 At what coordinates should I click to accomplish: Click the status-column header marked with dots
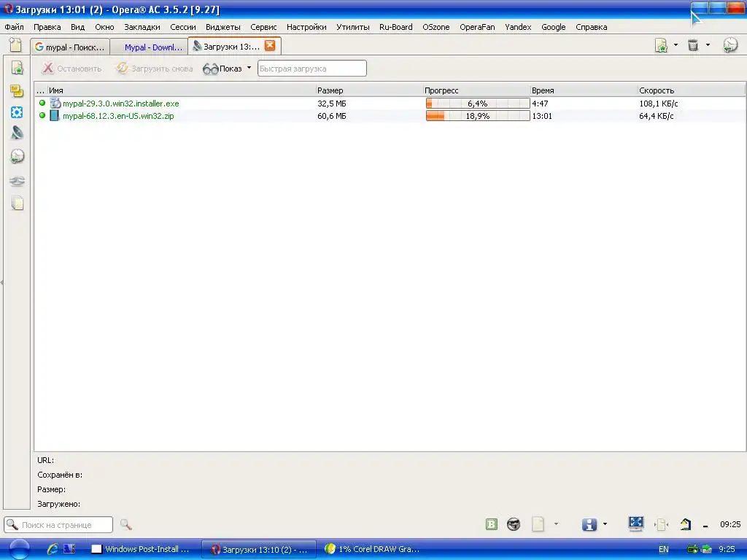(41, 90)
